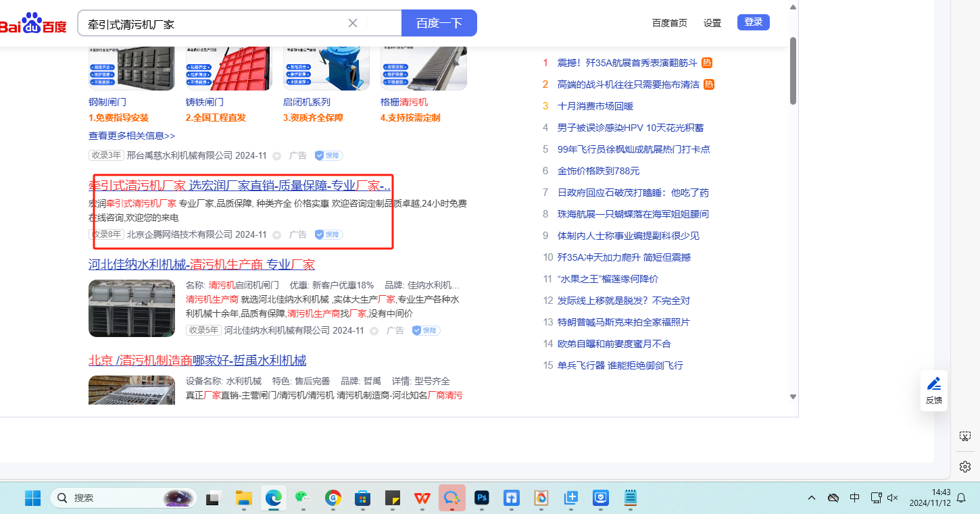980x514 pixels.
Task: Open hot search 日政府回应石破茂打瞌睡
Action: (x=633, y=192)
